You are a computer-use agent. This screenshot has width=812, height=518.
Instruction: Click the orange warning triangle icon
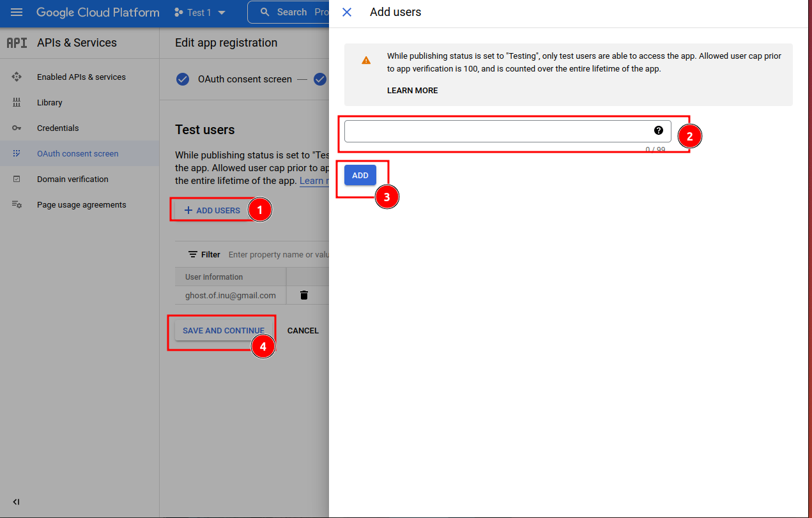pyautogui.click(x=366, y=60)
